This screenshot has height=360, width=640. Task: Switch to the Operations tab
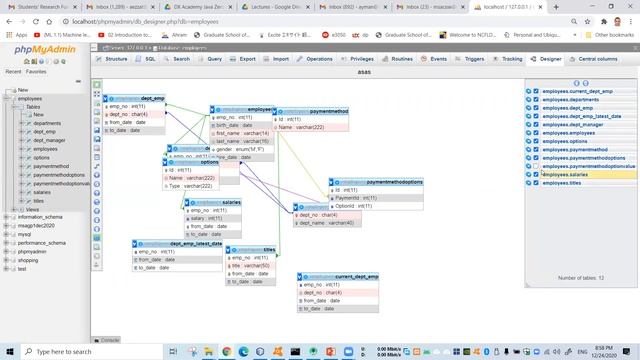click(314, 59)
